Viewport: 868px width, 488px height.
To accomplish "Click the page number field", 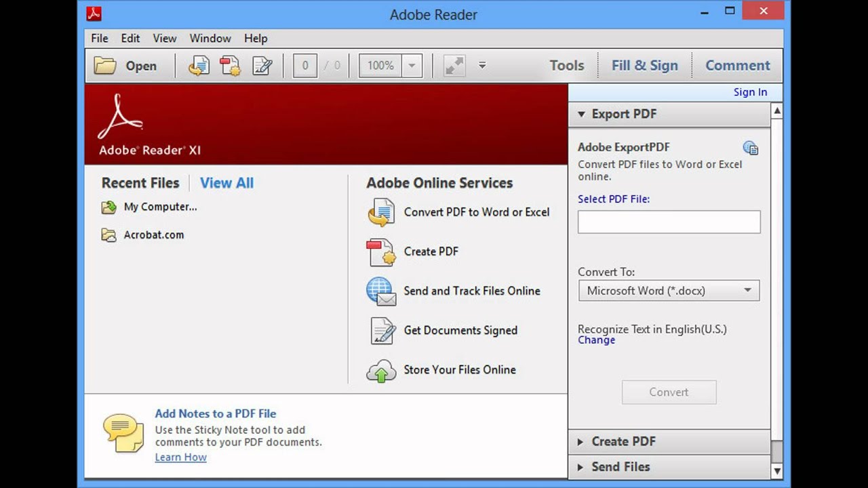I will 305,66.
